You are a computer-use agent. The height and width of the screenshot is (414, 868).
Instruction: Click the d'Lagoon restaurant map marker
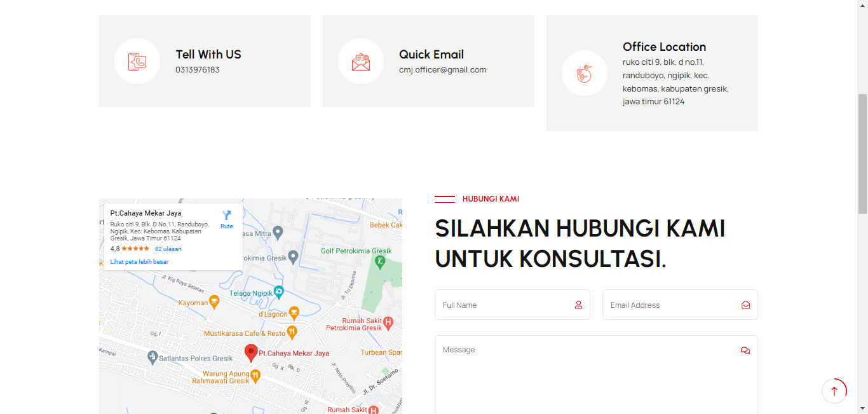tap(294, 312)
